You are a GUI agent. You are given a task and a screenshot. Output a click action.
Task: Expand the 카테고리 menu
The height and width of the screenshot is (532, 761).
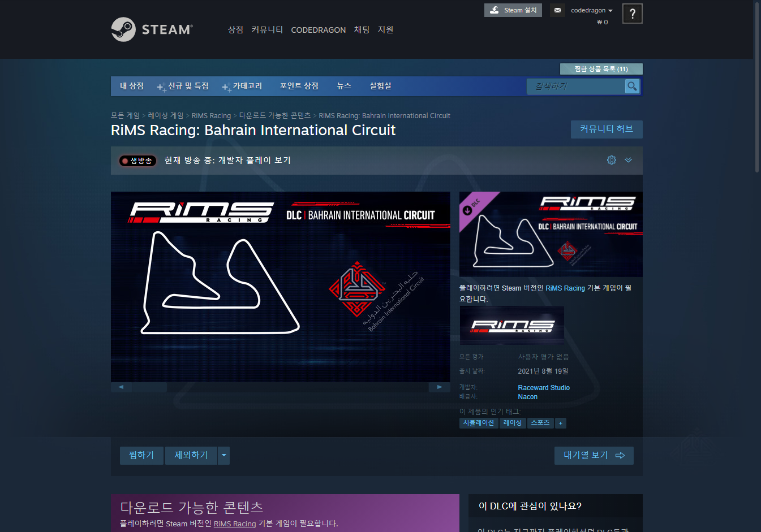242,86
